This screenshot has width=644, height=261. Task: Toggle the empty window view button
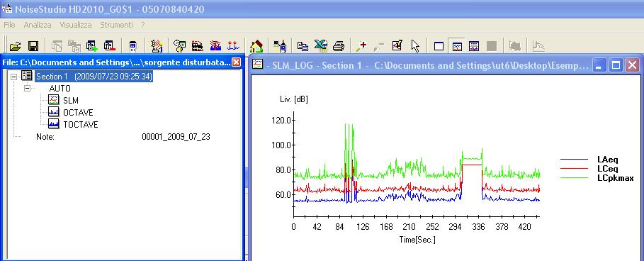[439, 46]
